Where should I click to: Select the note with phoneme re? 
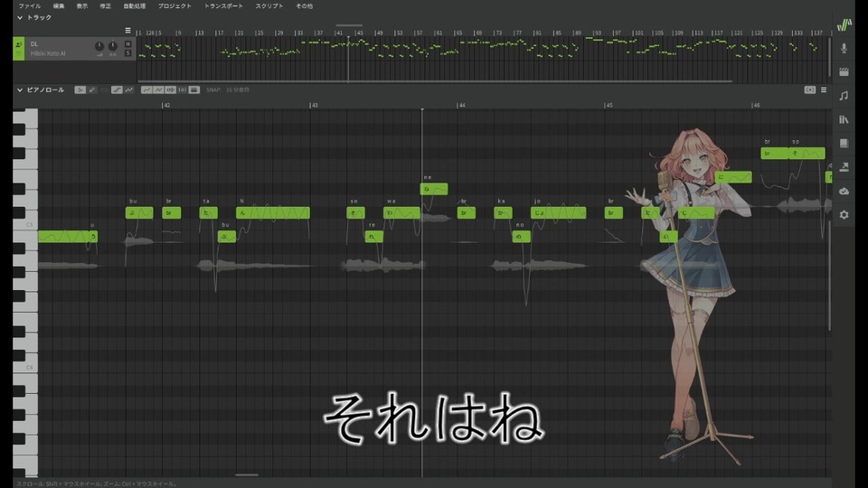[373, 236]
